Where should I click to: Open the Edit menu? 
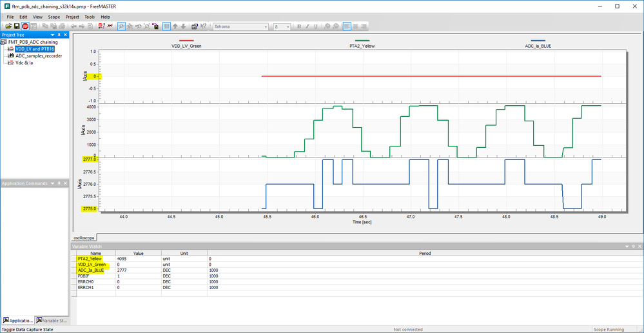23,17
